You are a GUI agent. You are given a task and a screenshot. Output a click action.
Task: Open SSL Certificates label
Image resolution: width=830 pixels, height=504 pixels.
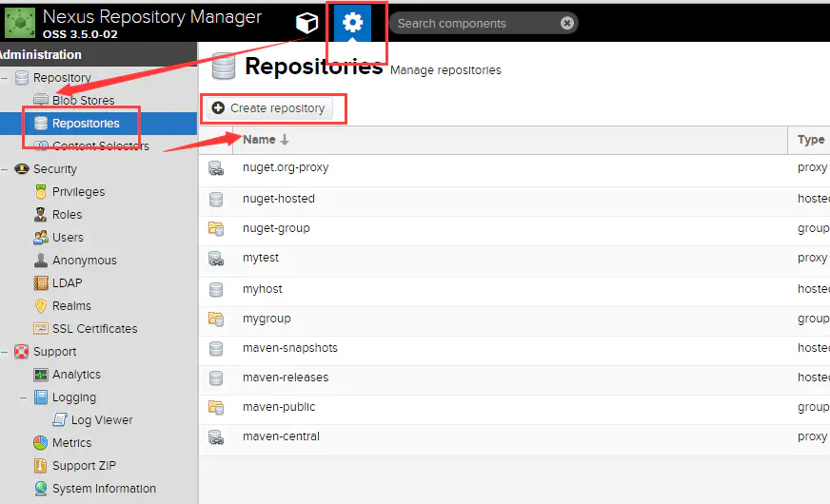click(95, 328)
